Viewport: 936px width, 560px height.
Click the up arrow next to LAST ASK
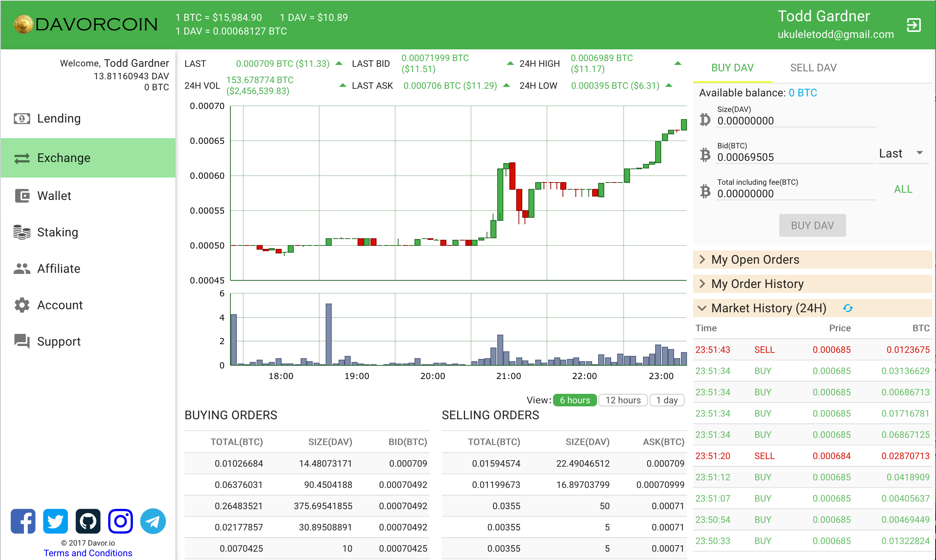[506, 85]
